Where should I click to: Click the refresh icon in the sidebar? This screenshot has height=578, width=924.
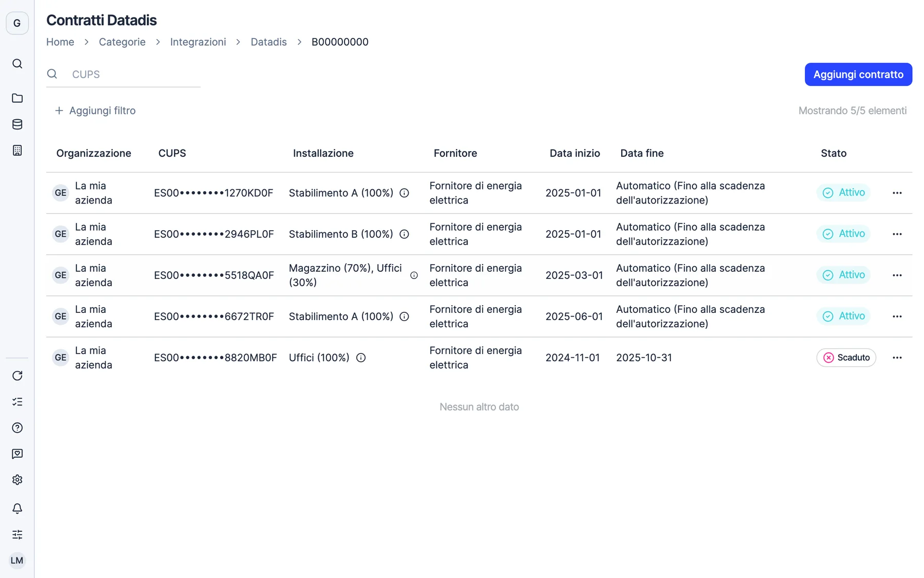(x=17, y=376)
